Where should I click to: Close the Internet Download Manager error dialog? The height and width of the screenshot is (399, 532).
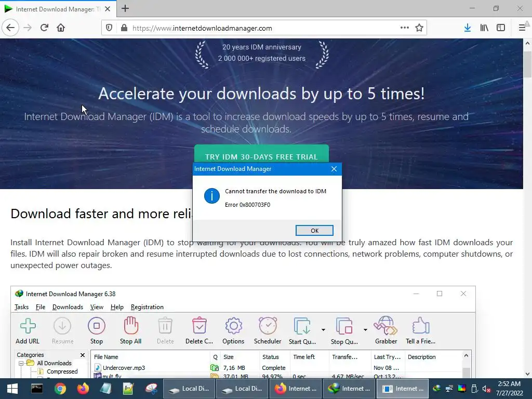click(x=334, y=169)
